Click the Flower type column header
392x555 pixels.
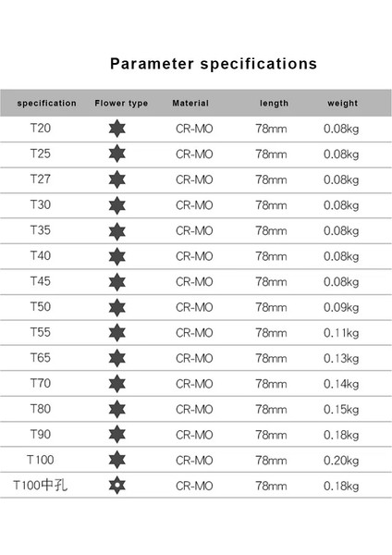click(x=121, y=104)
